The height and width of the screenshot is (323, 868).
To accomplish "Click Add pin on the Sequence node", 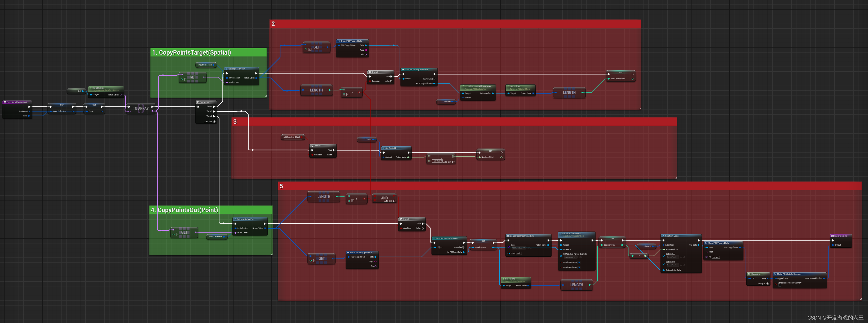I will point(210,122).
